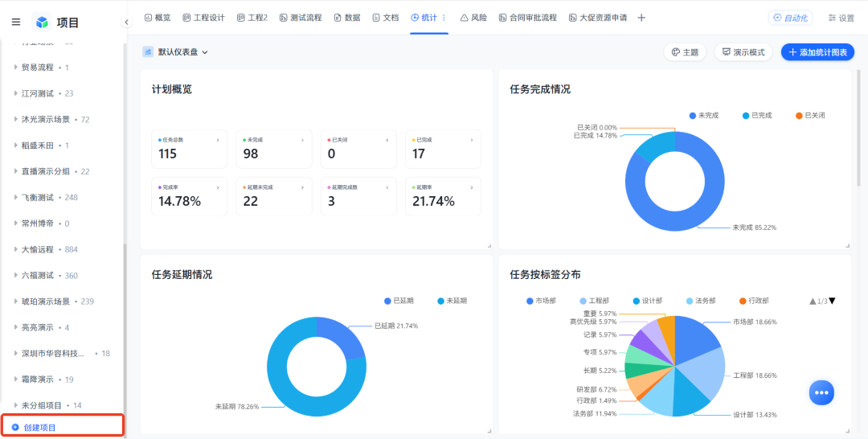This screenshot has width=868, height=439.
Task: Open 未完成 stat card detail arrow
Action: pyautogui.click(x=302, y=141)
